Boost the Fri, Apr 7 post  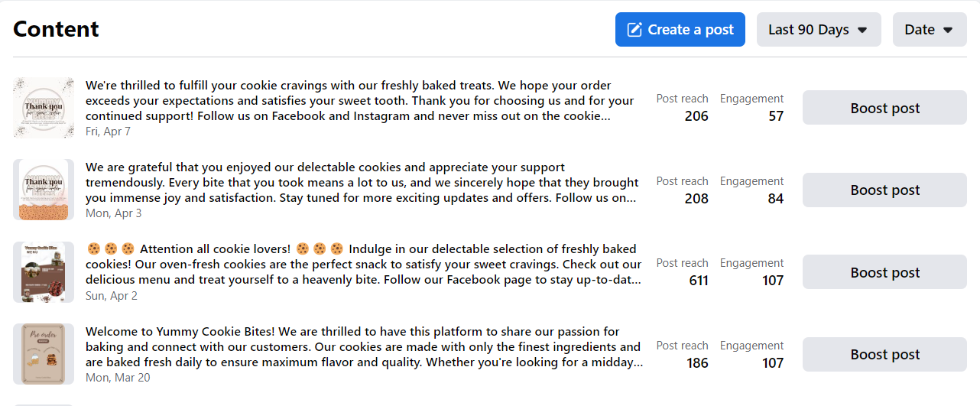pos(884,108)
